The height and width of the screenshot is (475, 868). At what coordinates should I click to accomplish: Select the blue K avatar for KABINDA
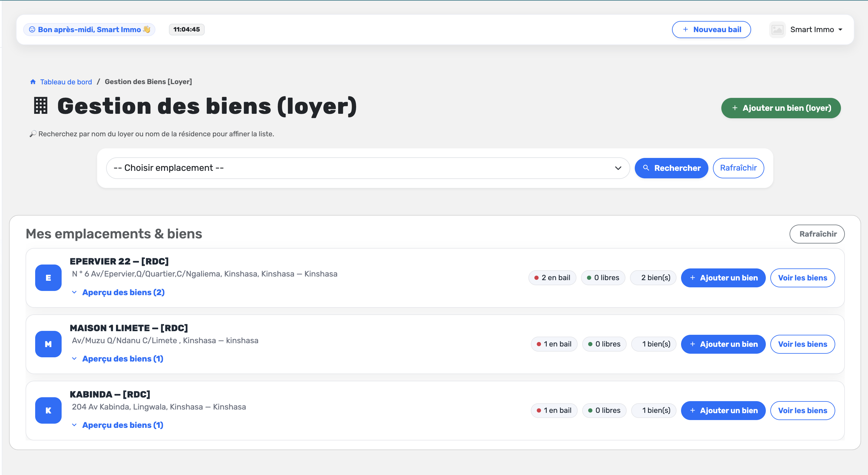48,410
